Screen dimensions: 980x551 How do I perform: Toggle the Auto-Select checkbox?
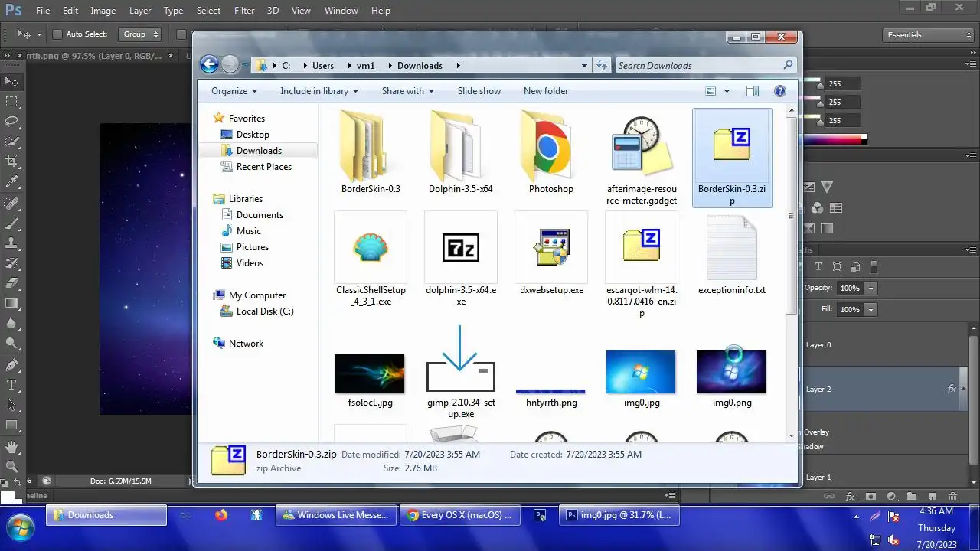click(57, 34)
